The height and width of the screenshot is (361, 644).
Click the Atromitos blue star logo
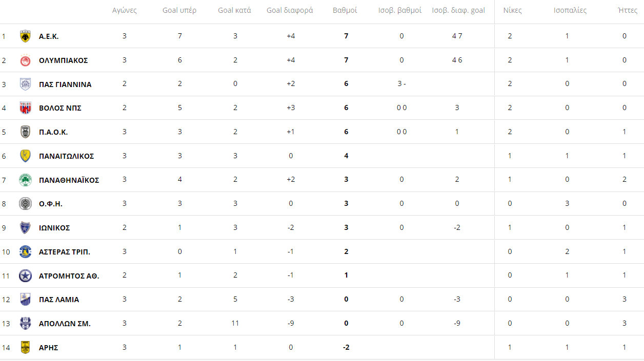coord(25,275)
